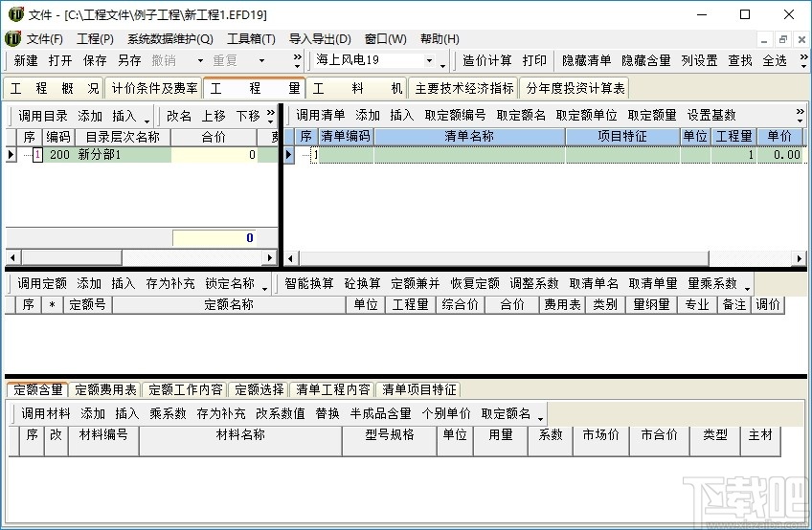812x530 pixels.
Task: Click 设置基数 toolbar item
Action: [711, 116]
